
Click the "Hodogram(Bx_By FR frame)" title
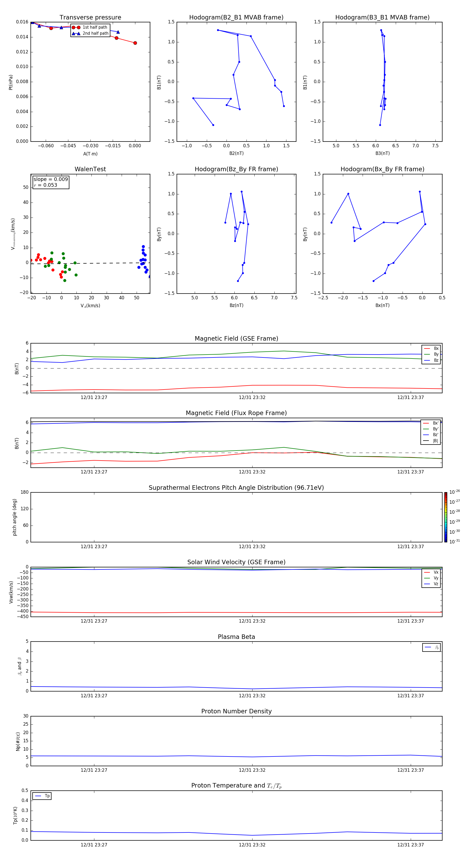(382, 169)
